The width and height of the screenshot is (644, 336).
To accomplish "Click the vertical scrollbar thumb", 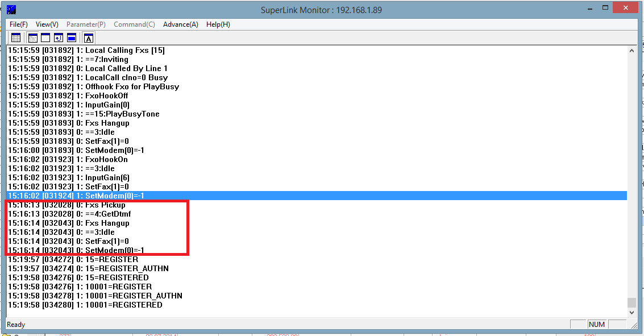I will (x=631, y=302).
